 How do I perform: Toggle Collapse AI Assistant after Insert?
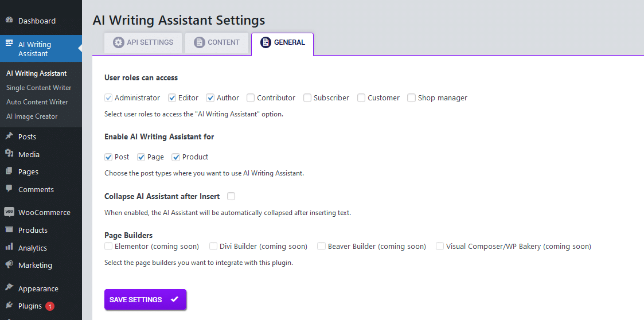pyautogui.click(x=231, y=196)
